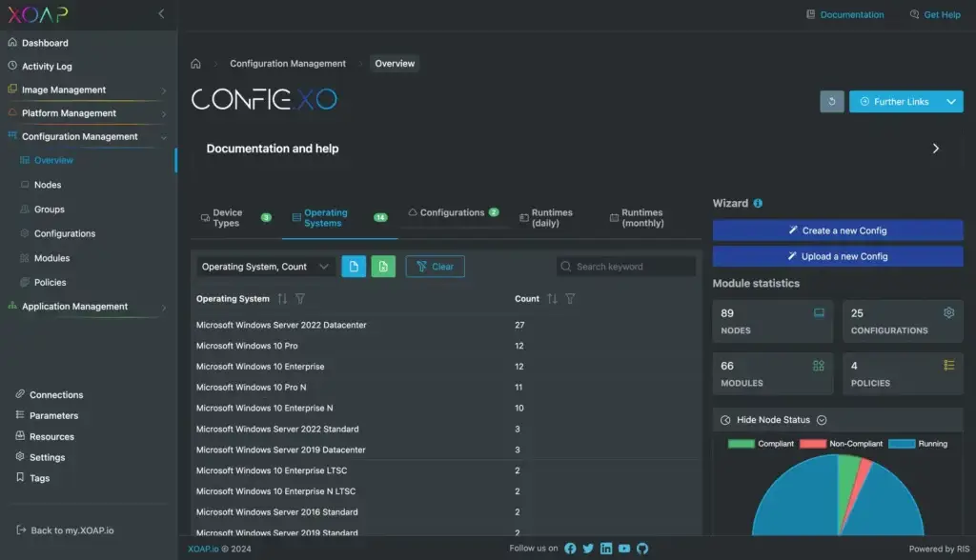The height and width of the screenshot is (560, 976).
Task: Click the Nodes monitor icon in statistics
Action: pos(819,313)
